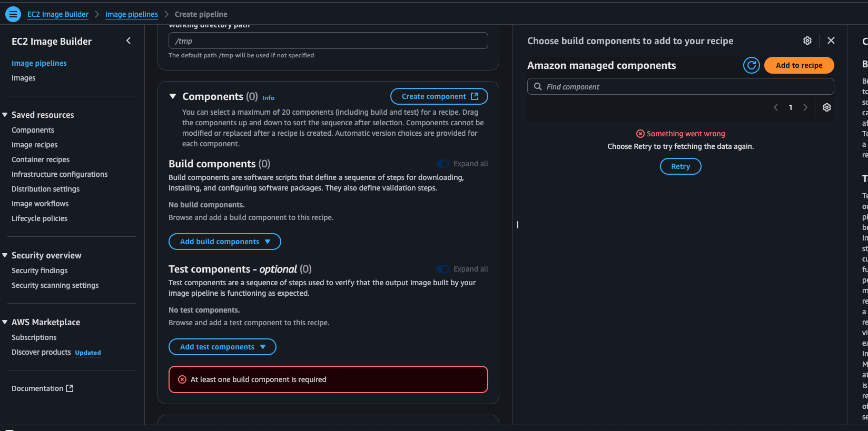Collapse the Components section
The image size is (868, 431).
pyautogui.click(x=172, y=96)
